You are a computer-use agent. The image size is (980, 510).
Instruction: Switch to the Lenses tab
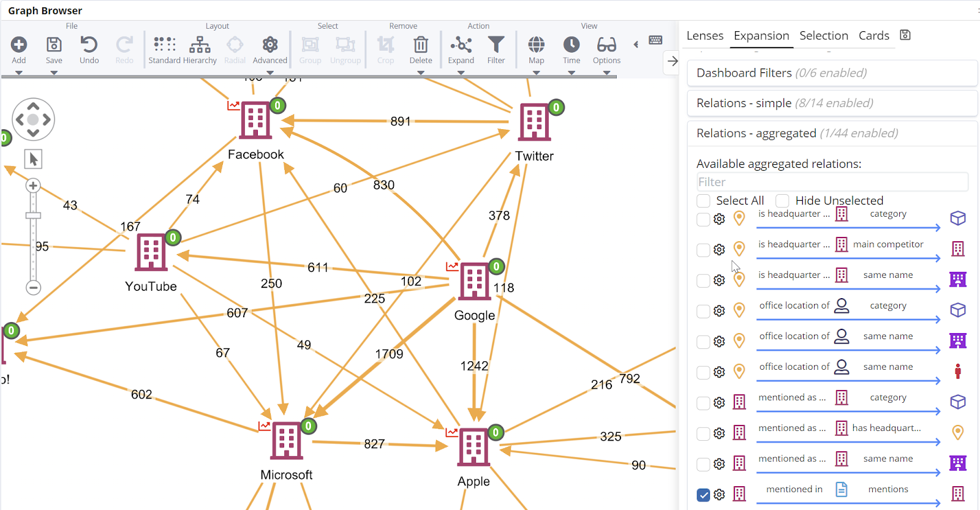point(705,36)
